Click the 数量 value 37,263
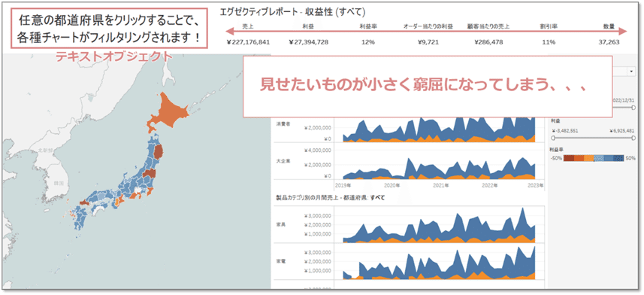The height and width of the screenshot is (295, 644). click(609, 42)
